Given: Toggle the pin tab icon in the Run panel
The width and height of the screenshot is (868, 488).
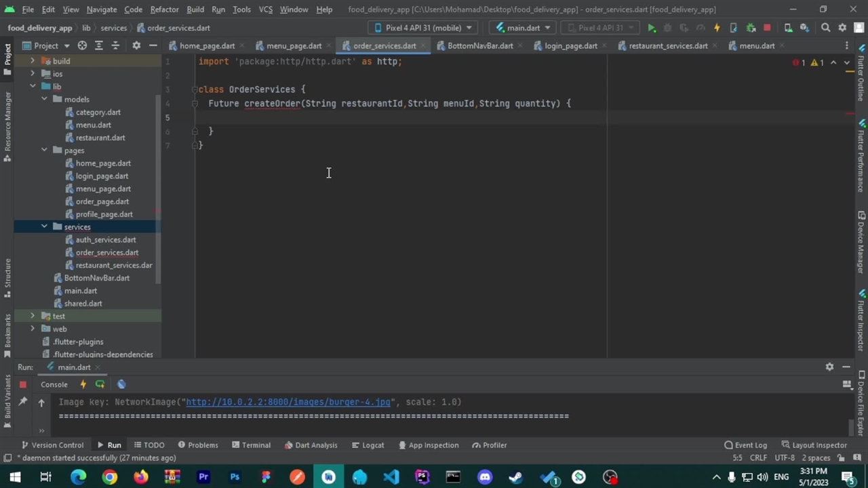Looking at the screenshot, I should click(x=22, y=402).
